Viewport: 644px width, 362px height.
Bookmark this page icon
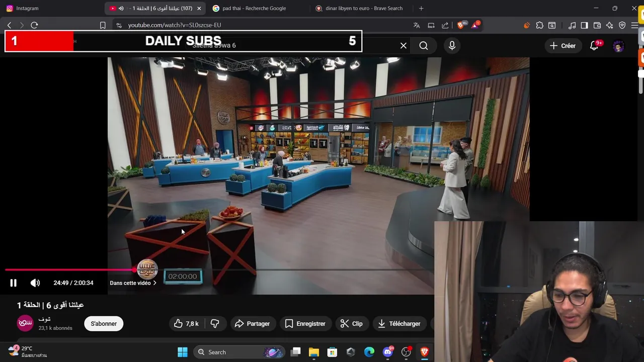(x=103, y=25)
